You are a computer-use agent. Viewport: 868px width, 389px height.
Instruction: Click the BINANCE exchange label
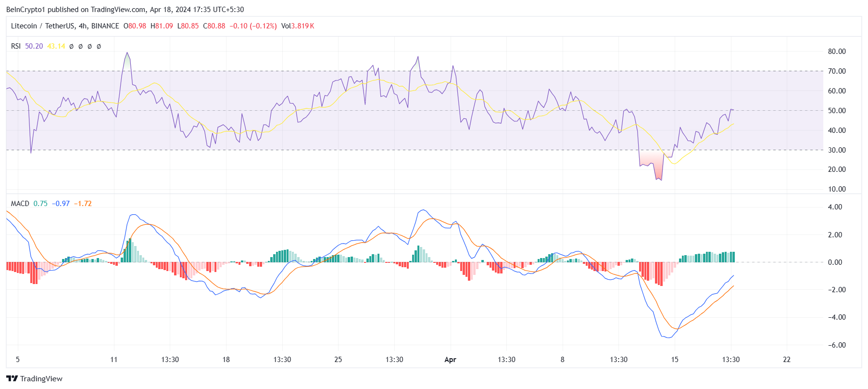(x=105, y=26)
